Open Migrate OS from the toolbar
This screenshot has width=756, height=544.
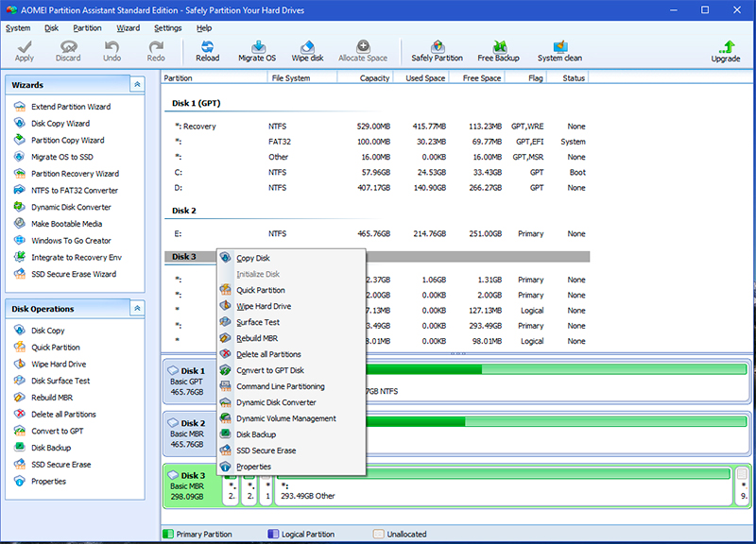(257, 52)
